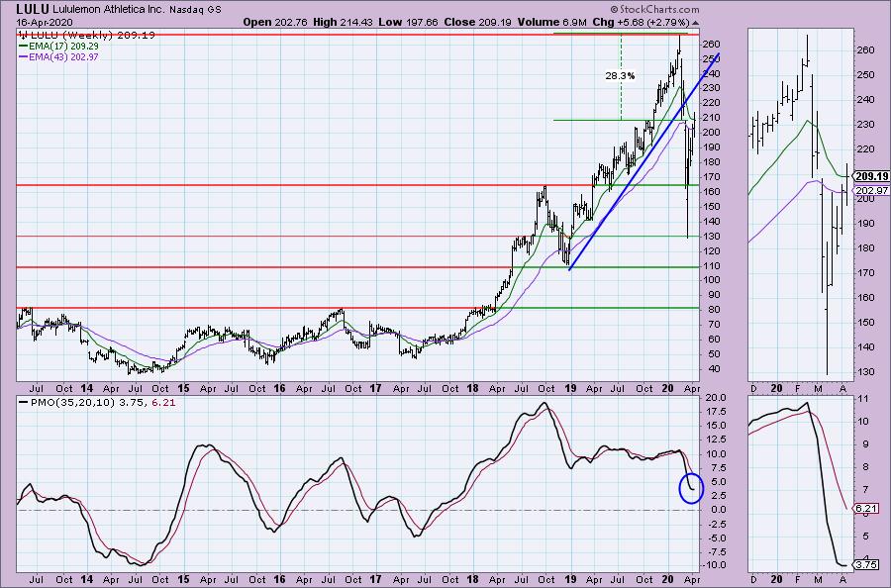Click the Nasdaq GS exchange label

click(195, 10)
